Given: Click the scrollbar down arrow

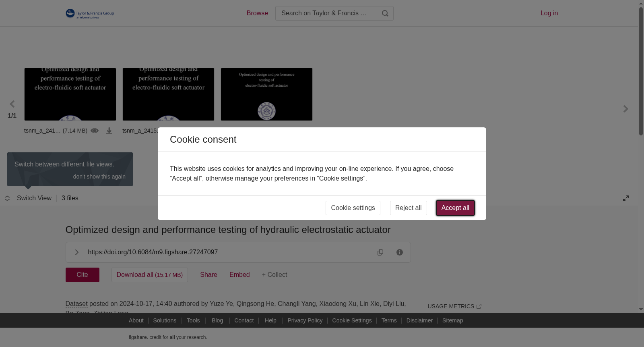Looking at the screenshot, I should click(x=641, y=310).
